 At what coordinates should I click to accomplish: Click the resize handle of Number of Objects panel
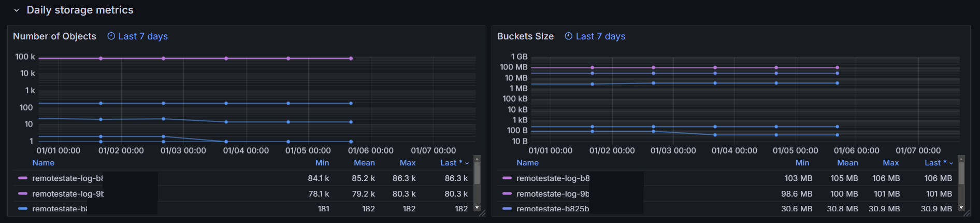(482, 213)
